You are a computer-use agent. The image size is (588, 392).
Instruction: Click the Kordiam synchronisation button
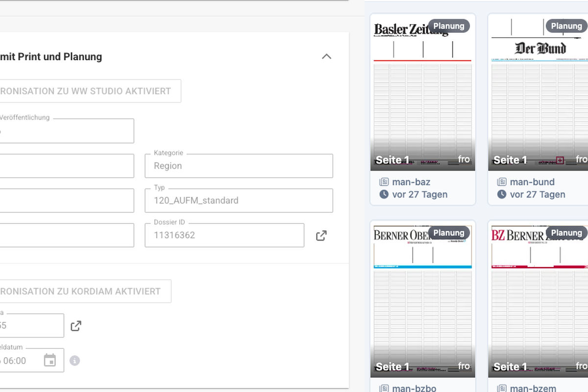[x=86, y=291]
